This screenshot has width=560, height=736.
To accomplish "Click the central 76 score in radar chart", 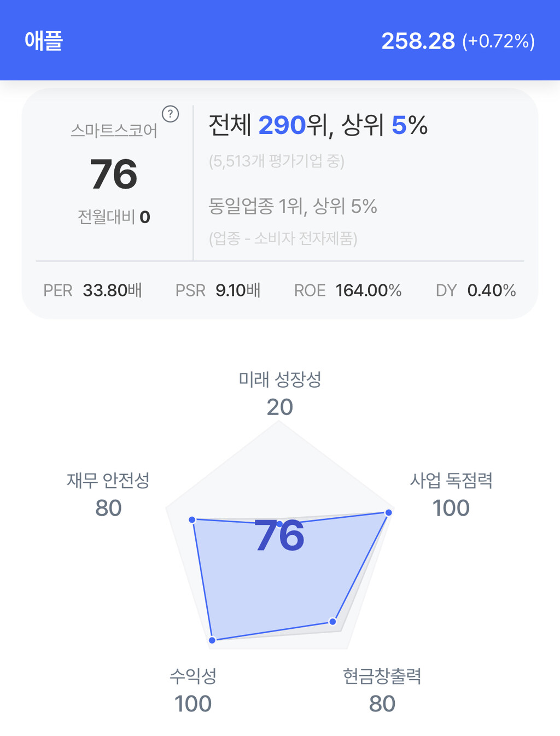I will click(279, 536).
